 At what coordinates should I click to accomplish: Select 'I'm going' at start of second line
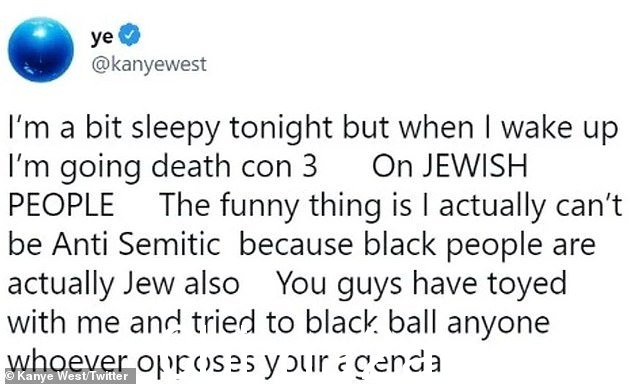coord(74,168)
